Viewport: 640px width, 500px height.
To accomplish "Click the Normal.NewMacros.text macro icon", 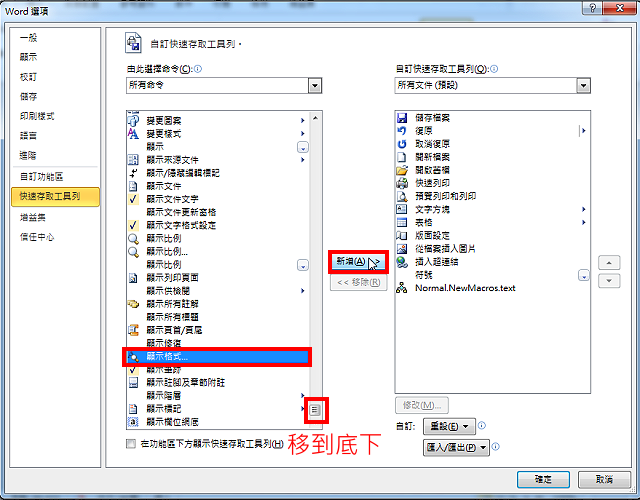I will pyautogui.click(x=402, y=288).
